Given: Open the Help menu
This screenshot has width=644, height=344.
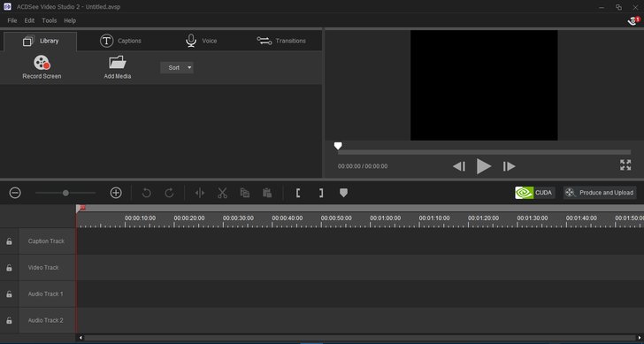Looking at the screenshot, I should click(x=70, y=20).
